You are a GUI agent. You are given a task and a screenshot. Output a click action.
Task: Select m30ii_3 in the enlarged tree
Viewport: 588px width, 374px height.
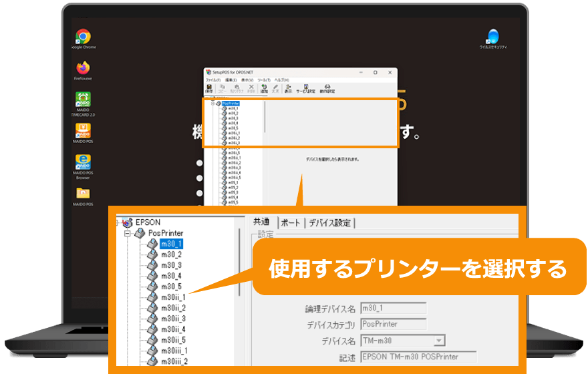tap(173, 319)
